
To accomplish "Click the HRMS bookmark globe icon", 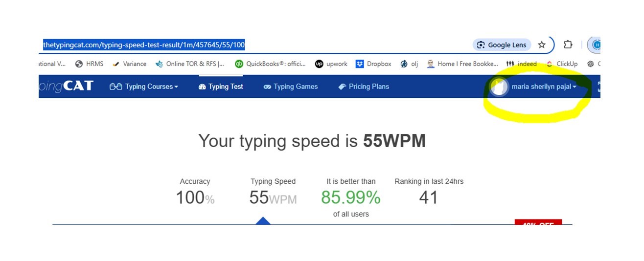I will 79,64.
